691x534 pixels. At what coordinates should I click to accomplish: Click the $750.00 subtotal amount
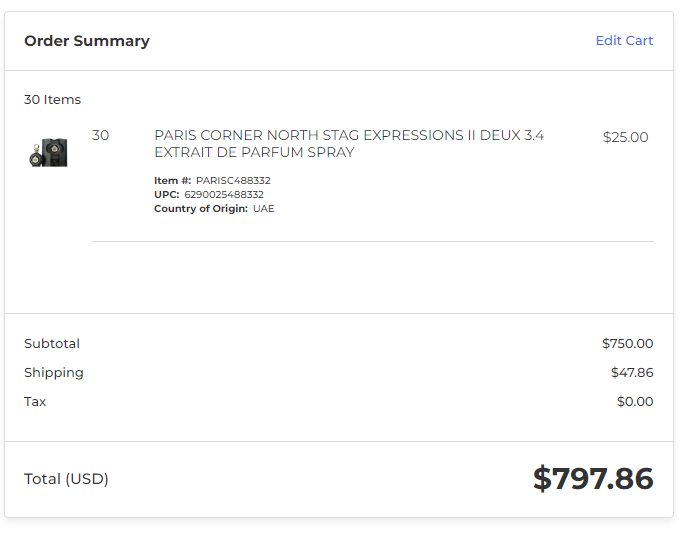coord(628,344)
